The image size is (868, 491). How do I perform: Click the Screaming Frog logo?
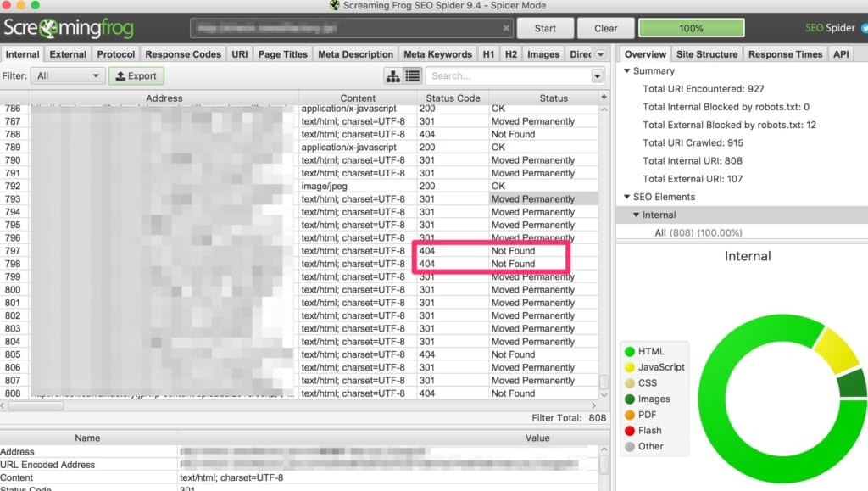click(69, 28)
